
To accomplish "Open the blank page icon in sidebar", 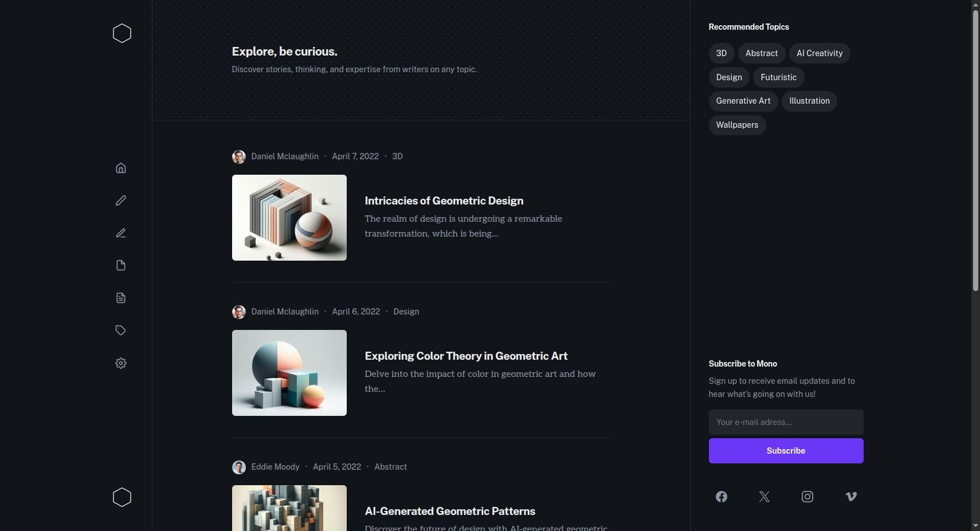I will 121,265.
